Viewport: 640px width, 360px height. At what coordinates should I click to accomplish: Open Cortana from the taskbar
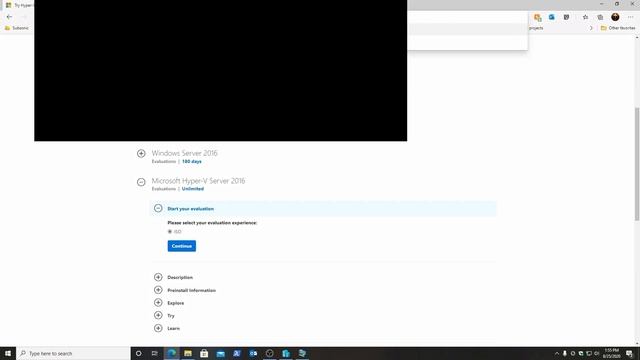click(138, 353)
